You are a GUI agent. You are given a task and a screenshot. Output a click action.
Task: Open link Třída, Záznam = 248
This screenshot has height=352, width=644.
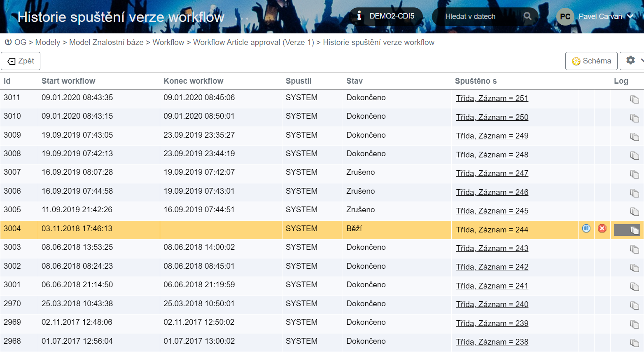click(492, 155)
